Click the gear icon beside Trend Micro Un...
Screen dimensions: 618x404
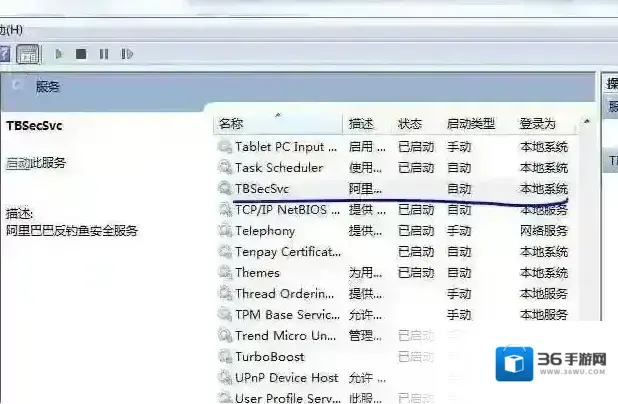tap(225, 335)
